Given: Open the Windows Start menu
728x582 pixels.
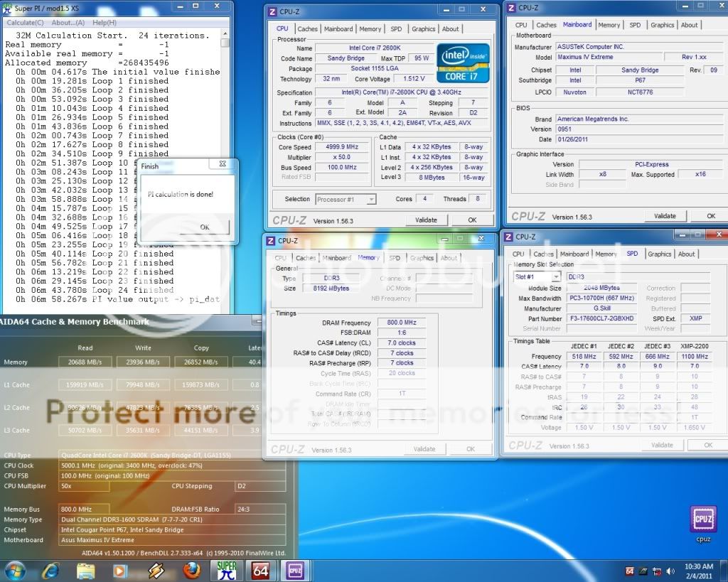Looking at the screenshot, I should click(x=14, y=571).
